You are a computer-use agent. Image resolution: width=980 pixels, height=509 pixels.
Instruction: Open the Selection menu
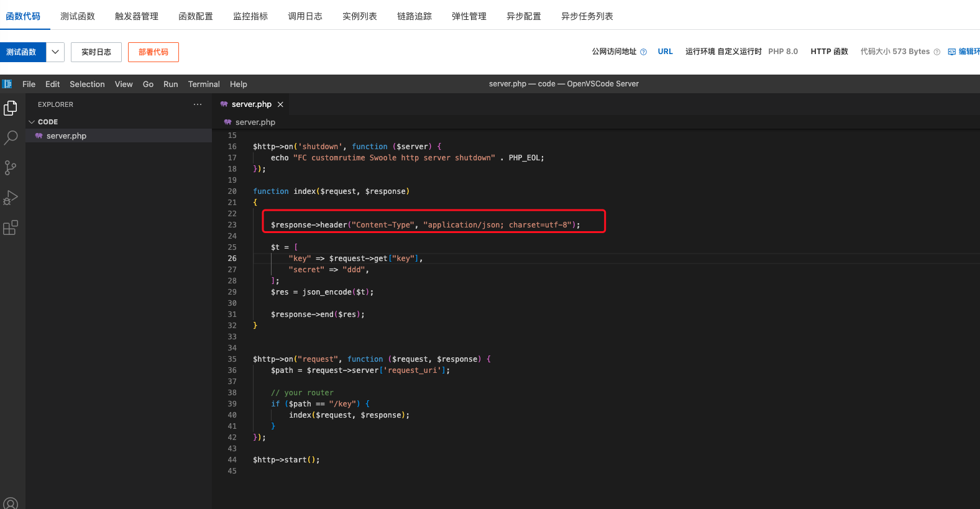(x=87, y=84)
